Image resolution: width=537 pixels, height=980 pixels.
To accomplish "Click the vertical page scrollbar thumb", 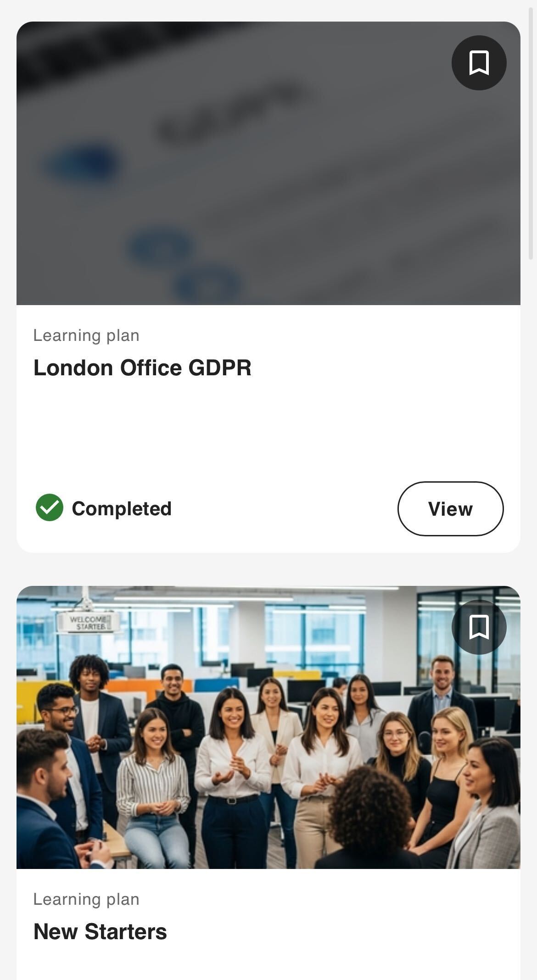I will pos(531,131).
